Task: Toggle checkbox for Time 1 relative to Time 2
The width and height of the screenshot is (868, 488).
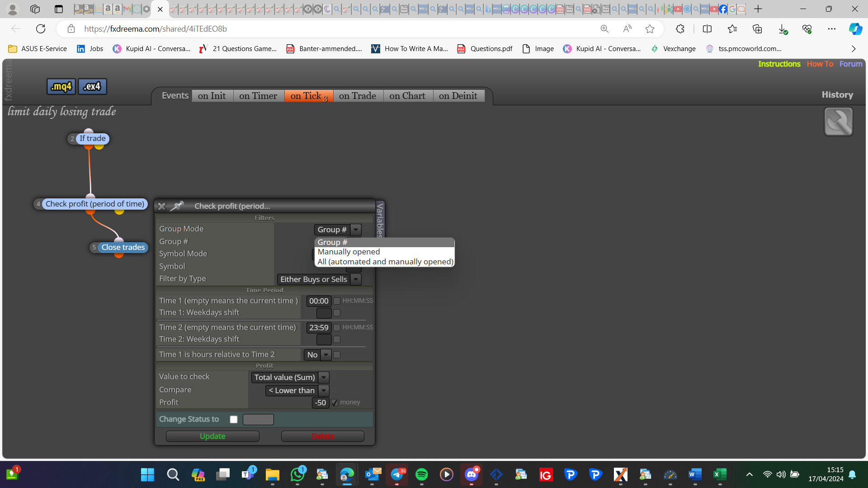Action: (337, 355)
